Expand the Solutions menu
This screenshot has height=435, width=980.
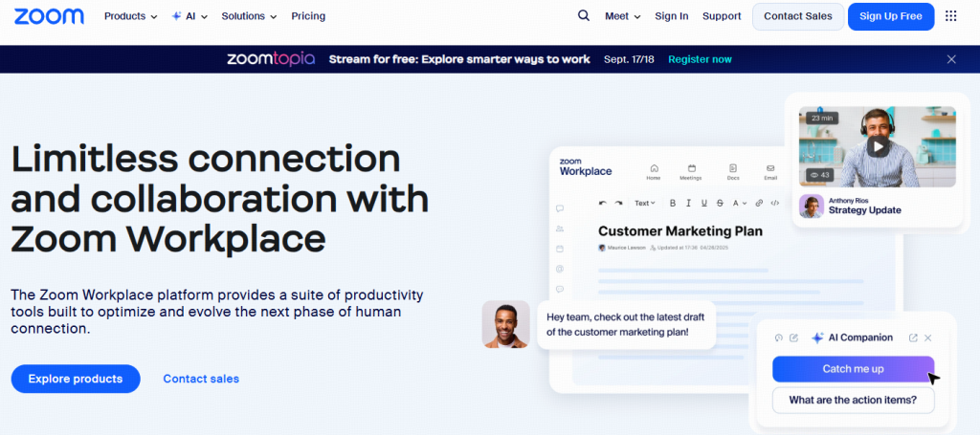click(x=249, y=16)
